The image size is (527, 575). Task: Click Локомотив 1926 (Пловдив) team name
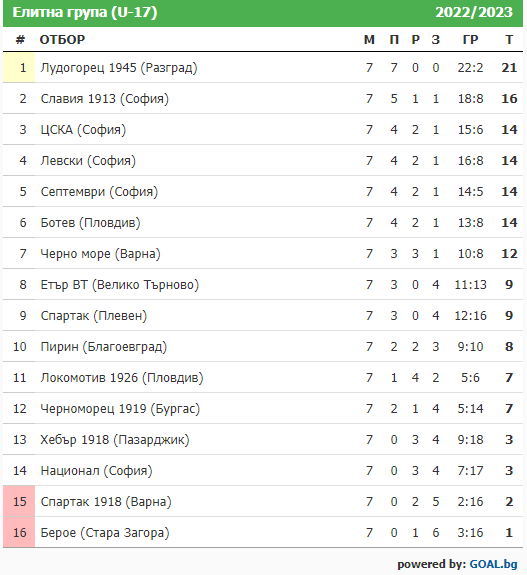pos(122,378)
